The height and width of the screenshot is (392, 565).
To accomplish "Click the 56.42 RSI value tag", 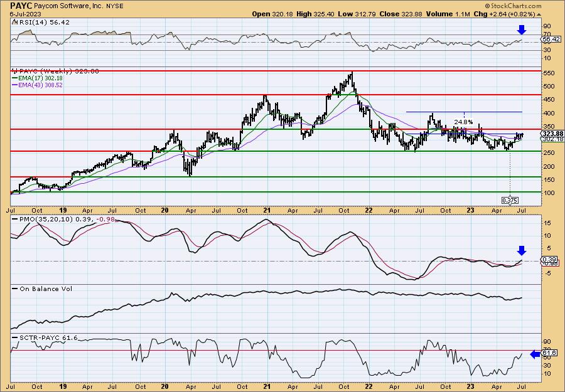I will pos(551,39).
